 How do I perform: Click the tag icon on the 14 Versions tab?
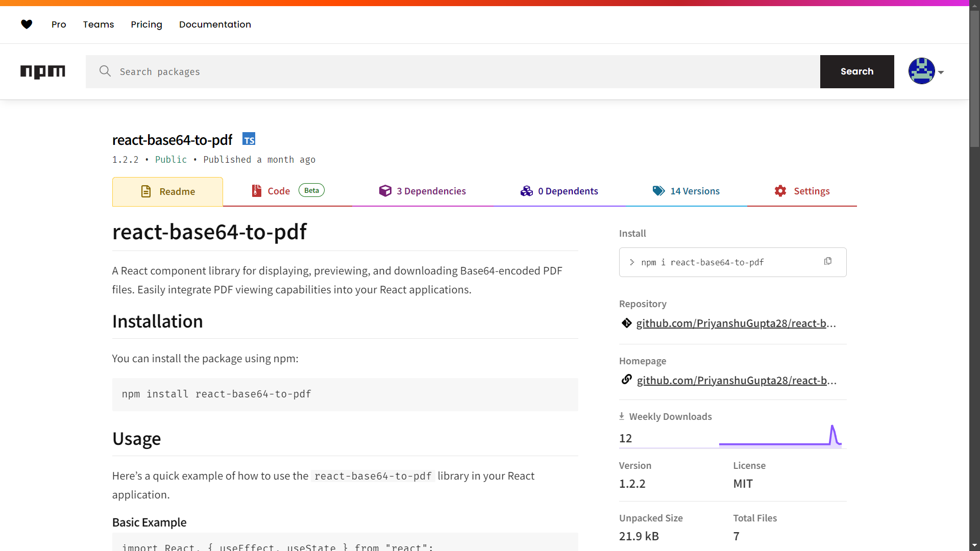tap(658, 191)
